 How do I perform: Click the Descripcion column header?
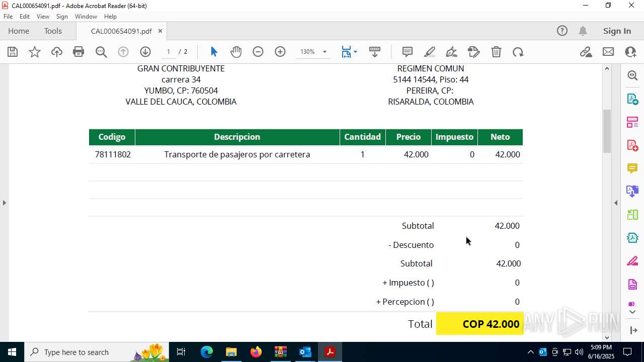pos(237,137)
